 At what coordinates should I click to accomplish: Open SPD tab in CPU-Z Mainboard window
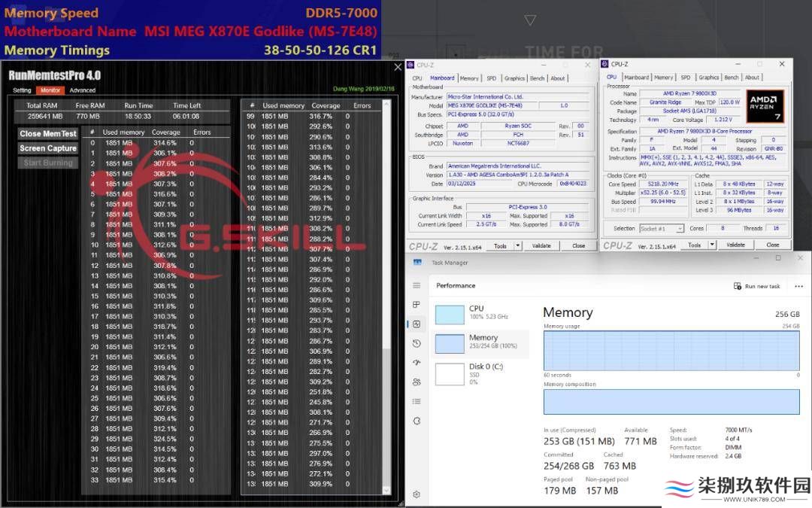(x=492, y=78)
